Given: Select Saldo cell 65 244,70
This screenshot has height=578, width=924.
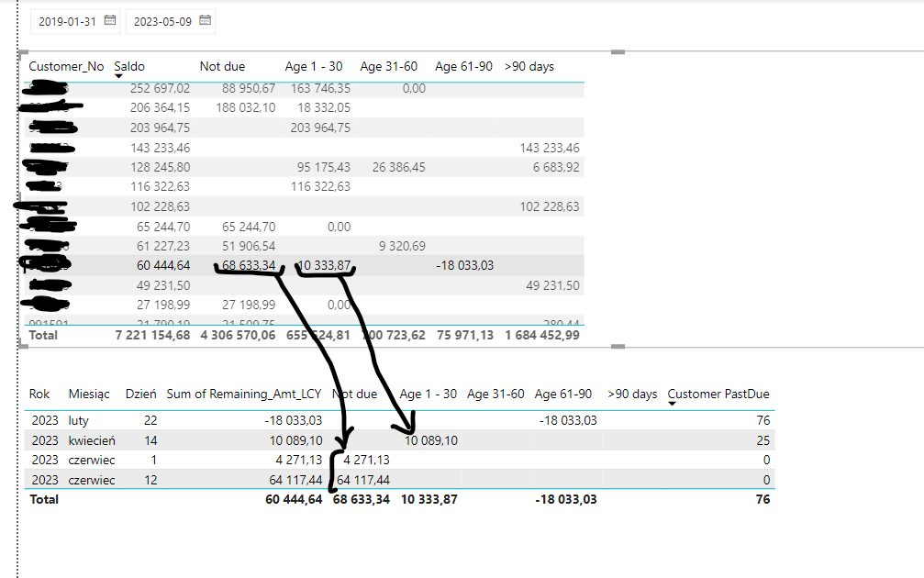Looking at the screenshot, I should coord(163,227).
